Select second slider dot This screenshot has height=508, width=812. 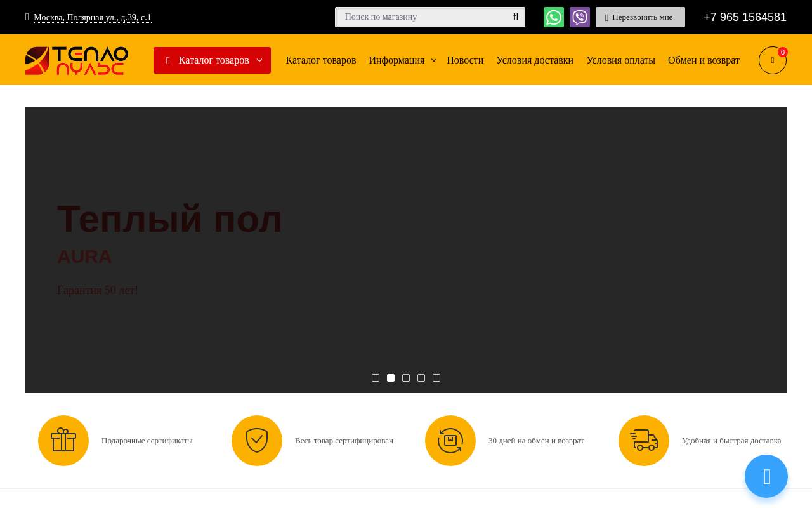click(x=391, y=378)
